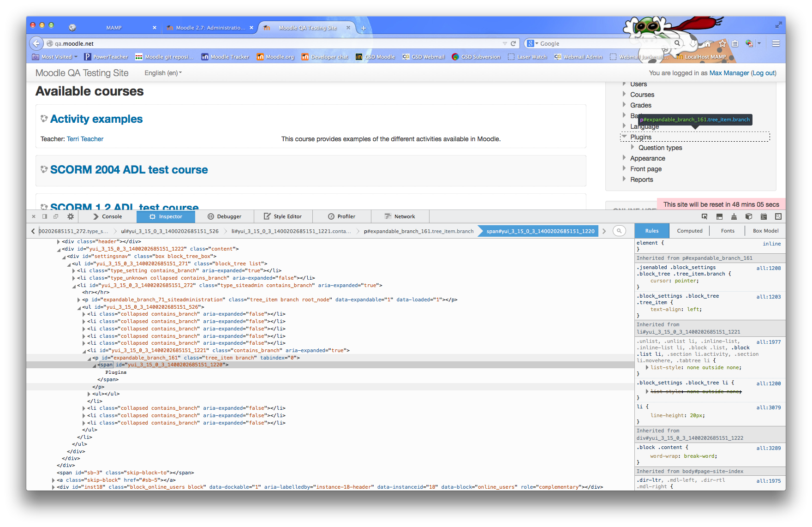Open the URL history dropdown arrow

pyautogui.click(x=505, y=43)
